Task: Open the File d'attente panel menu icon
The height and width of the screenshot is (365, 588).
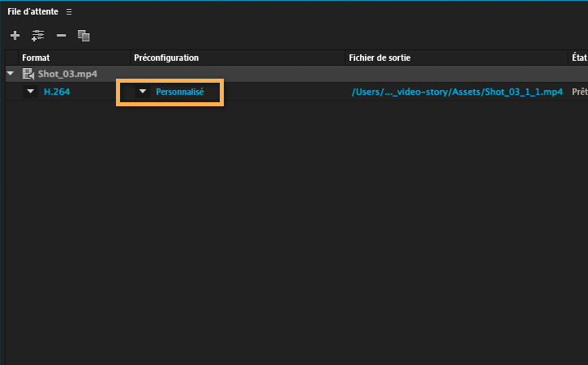Action: click(69, 12)
